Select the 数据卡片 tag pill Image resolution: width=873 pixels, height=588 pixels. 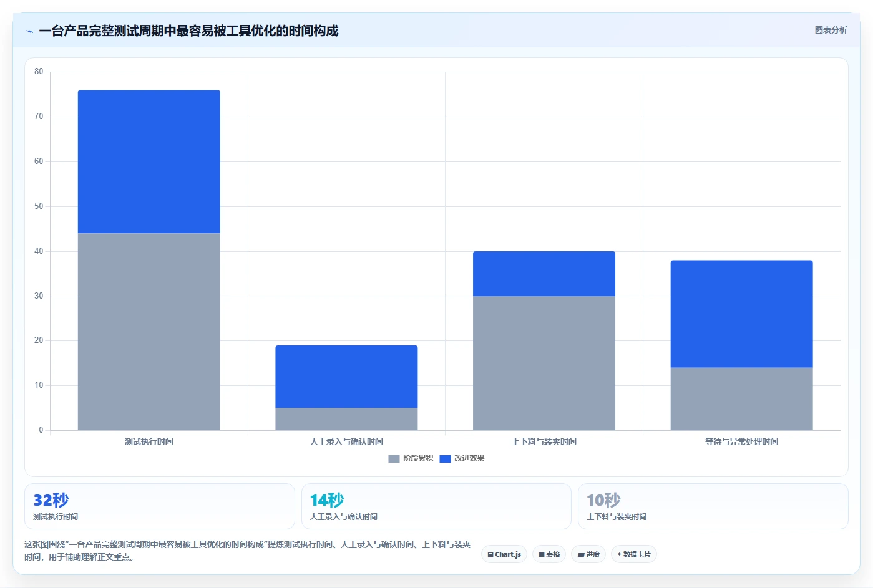[x=634, y=554]
